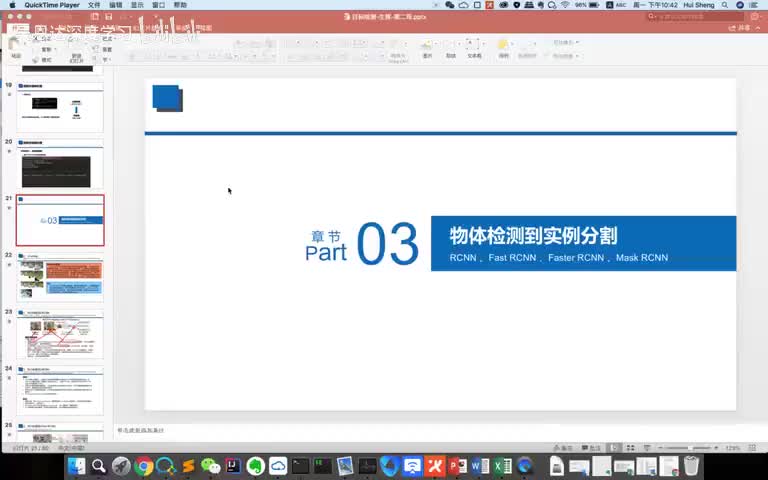Image resolution: width=768 pixels, height=480 pixels.
Task: Click the Wi-Fi icon in menu bar
Action: click(x=565, y=5)
